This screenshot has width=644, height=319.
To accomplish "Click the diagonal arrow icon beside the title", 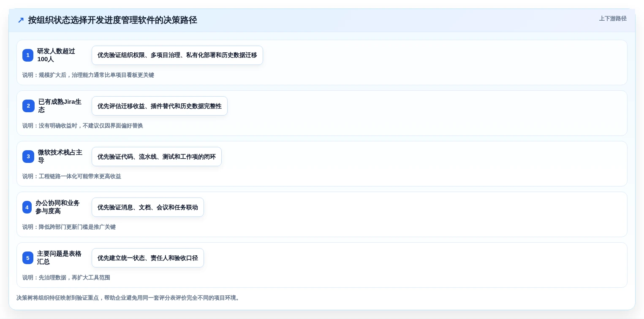I will [x=21, y=20].
